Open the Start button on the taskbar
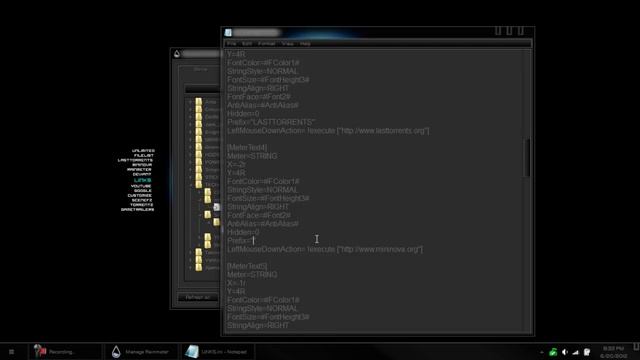This screenshot has height=360, width=640. pyautogui.click(x=11, y=351)
